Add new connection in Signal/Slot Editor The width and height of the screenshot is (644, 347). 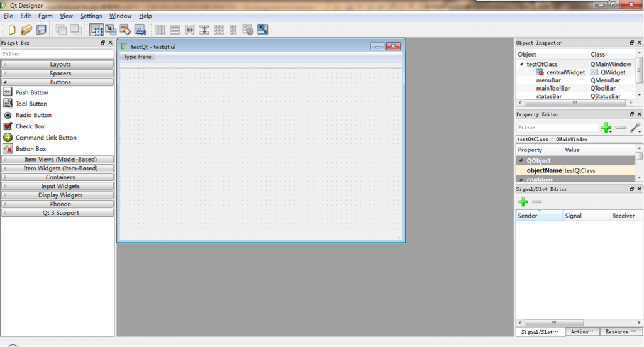523,202
